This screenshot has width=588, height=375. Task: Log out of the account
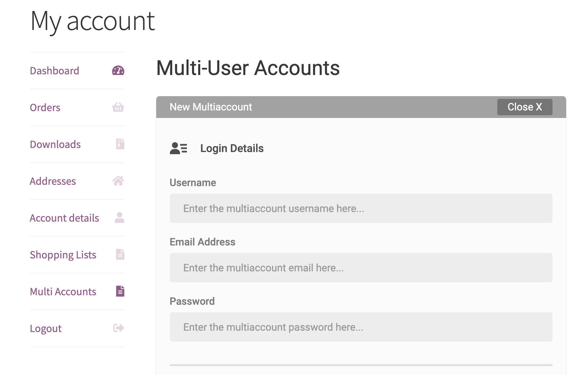point(45,328)
